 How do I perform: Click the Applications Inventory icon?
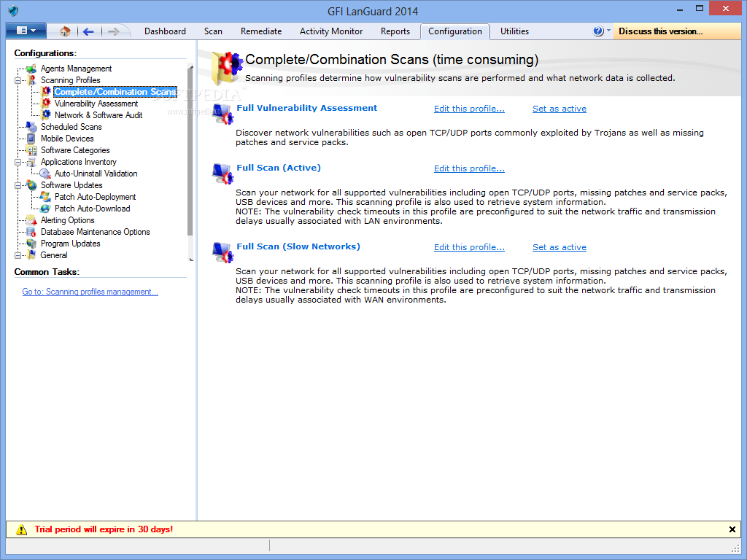click(x=31, y=162)
